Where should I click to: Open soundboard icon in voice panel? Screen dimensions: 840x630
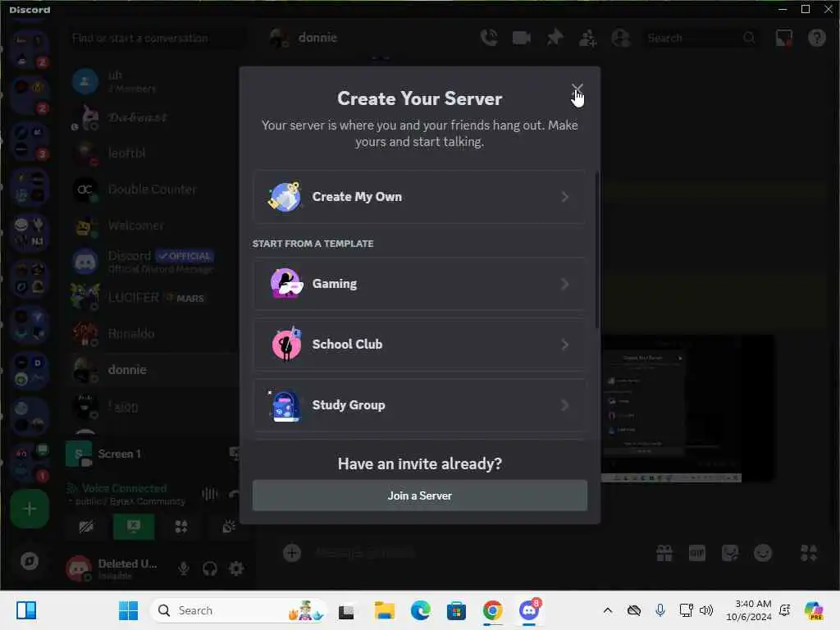(229, 527)
